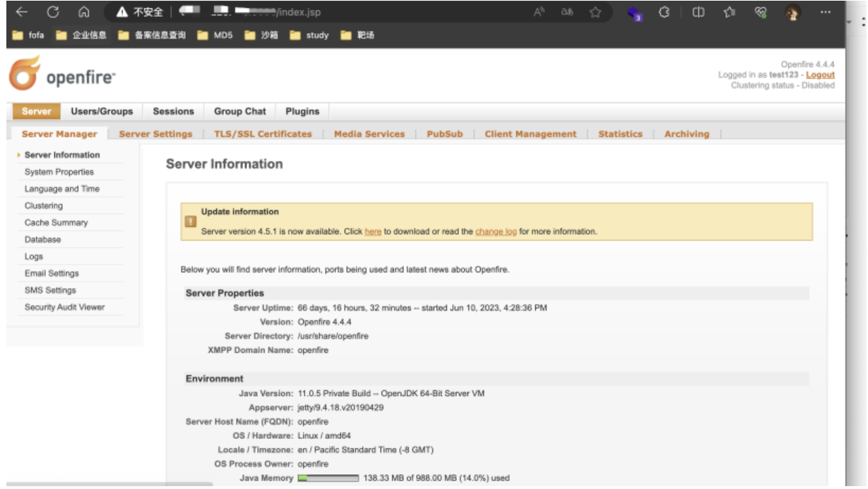Open the translate icon in address bar
This screenshot has width=868, height=489.
[567, 12]
